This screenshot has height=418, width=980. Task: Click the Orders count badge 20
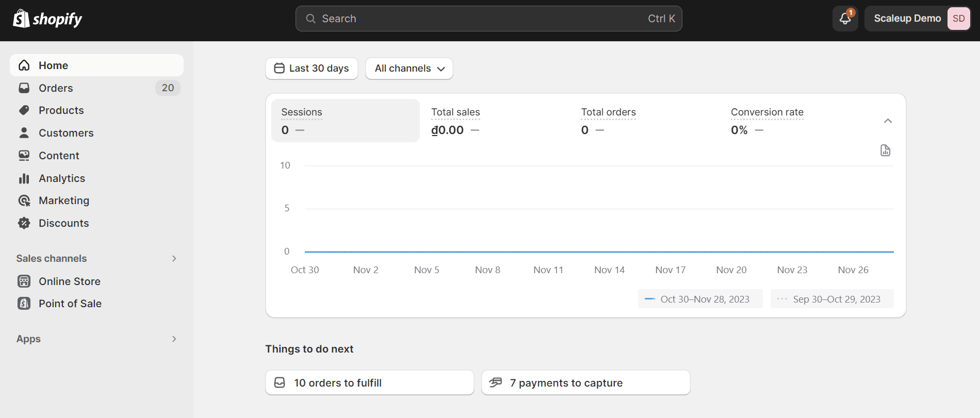click(168, 88)
